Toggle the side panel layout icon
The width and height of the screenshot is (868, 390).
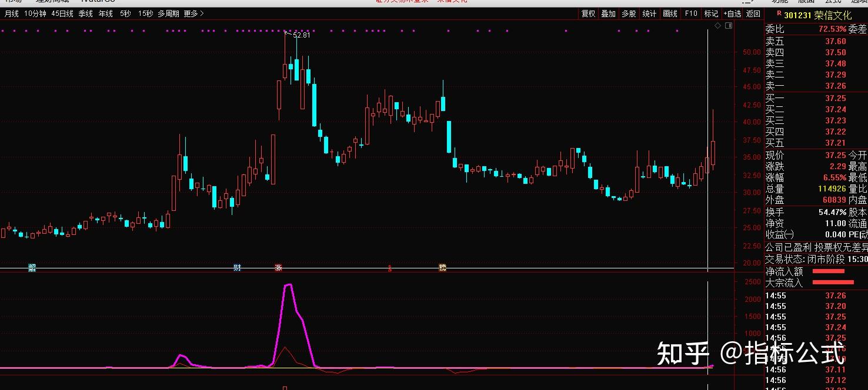click(729, 26)
